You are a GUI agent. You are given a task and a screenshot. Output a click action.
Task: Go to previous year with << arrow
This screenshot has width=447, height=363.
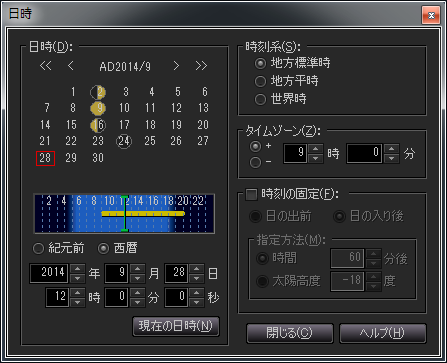[46, 66]
